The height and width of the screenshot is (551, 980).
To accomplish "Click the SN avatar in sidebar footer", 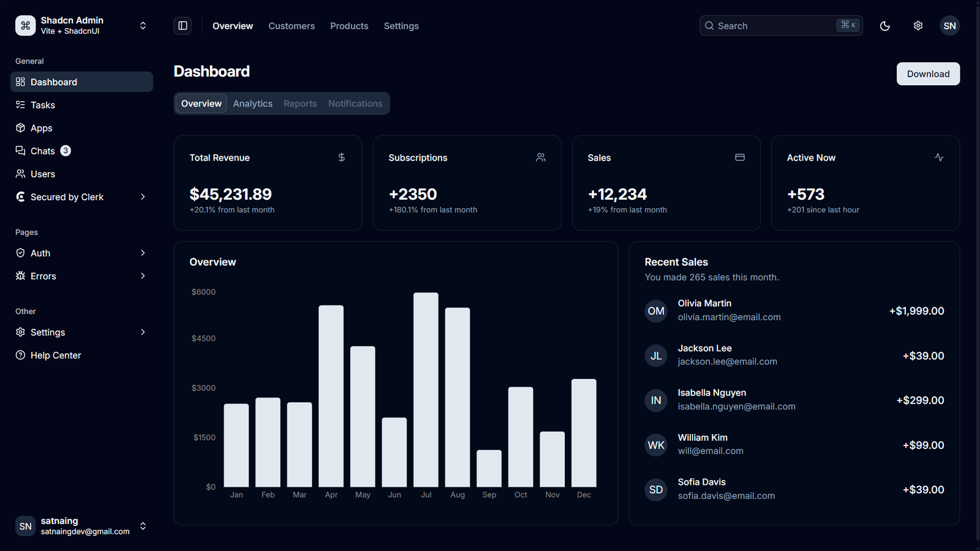I will click(25, 526).
